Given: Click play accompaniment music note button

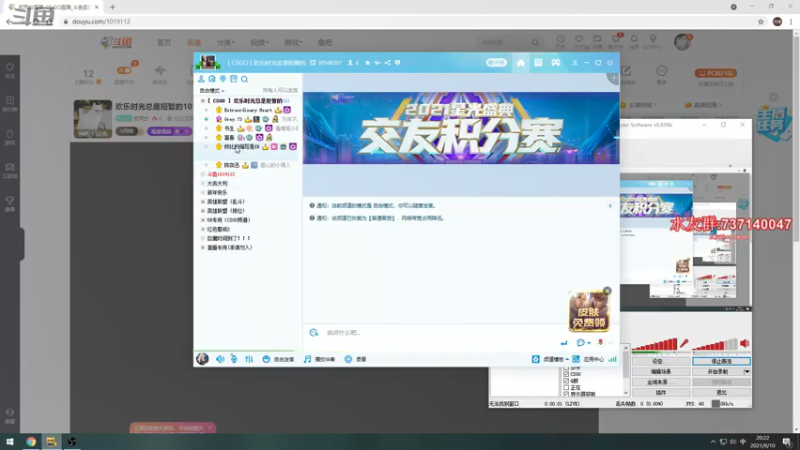Looking at the screenshot, I should tap(319, 359).
